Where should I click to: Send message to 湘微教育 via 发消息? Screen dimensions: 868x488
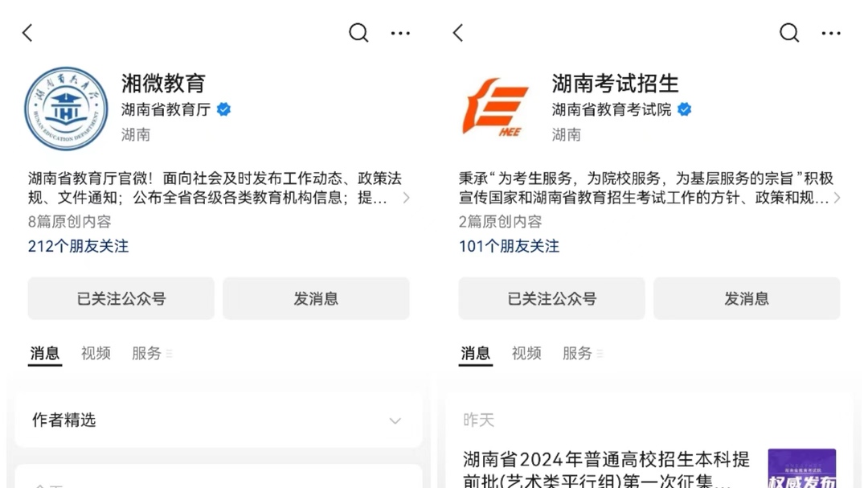(316, 298)
